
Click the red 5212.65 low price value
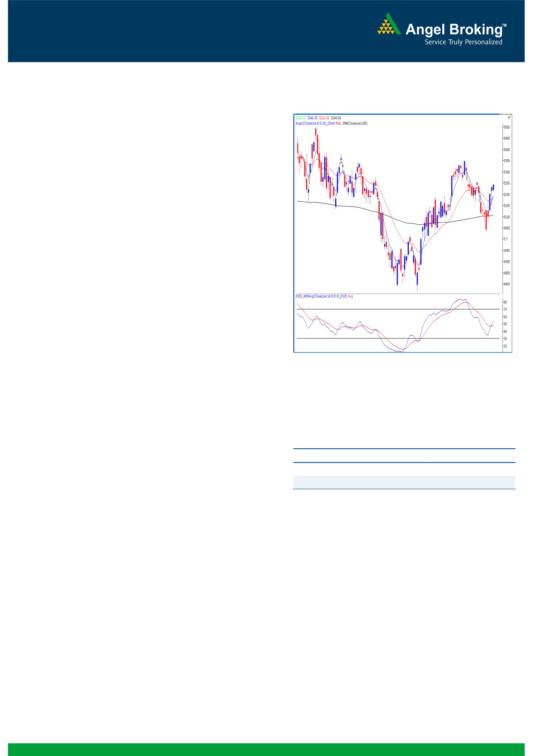324,118
